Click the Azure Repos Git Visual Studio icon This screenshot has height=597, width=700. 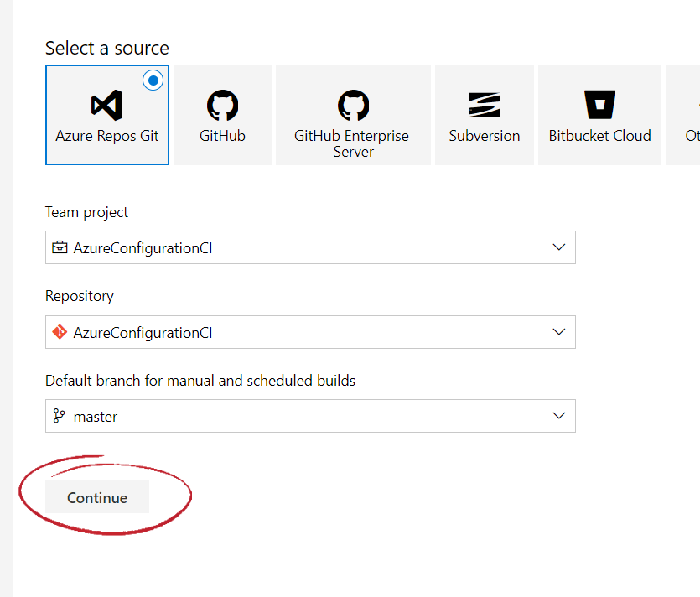(x=106, y=105)
